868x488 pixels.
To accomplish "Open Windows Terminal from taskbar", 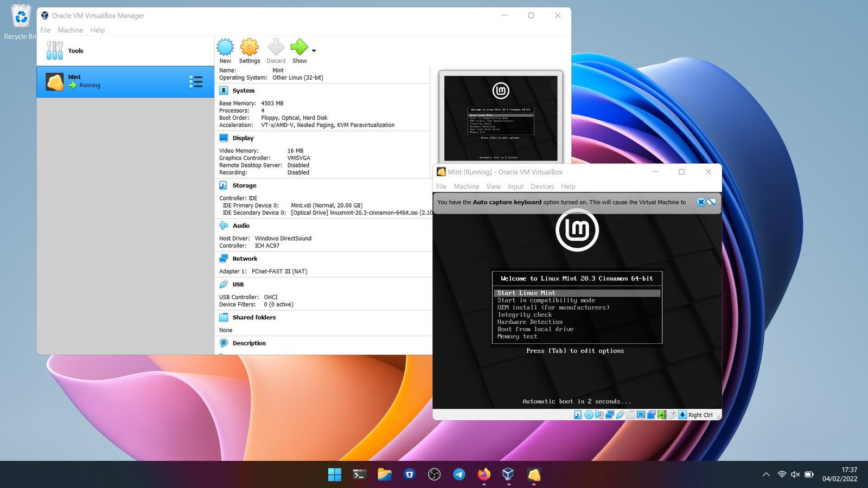I will point(359,474).
